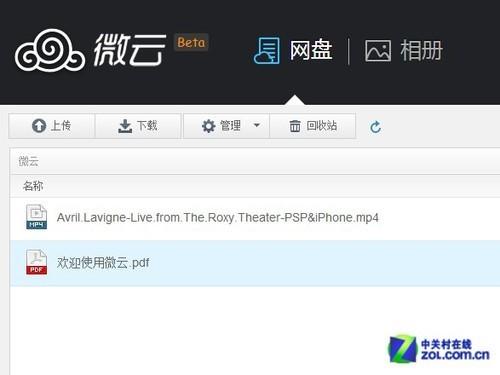Switch to the 相册 tab label
The height and width of the screenshot is (375, 500).
point(422,50)
